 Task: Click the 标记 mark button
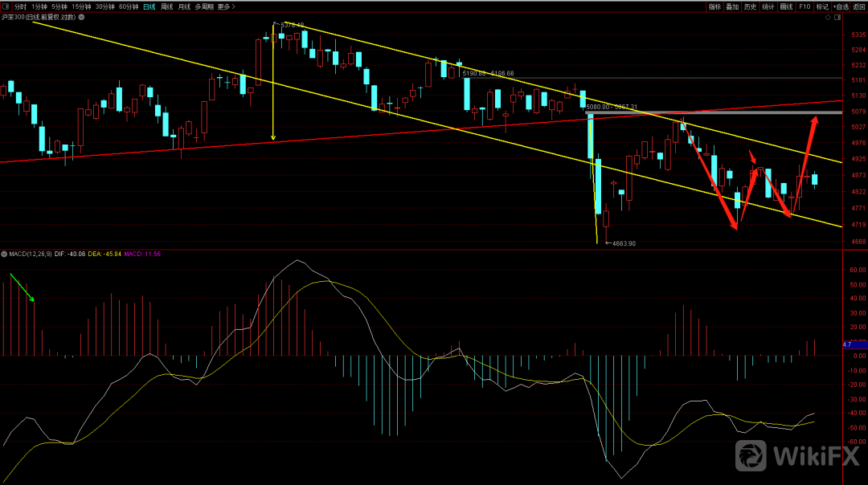pos(822,6)
